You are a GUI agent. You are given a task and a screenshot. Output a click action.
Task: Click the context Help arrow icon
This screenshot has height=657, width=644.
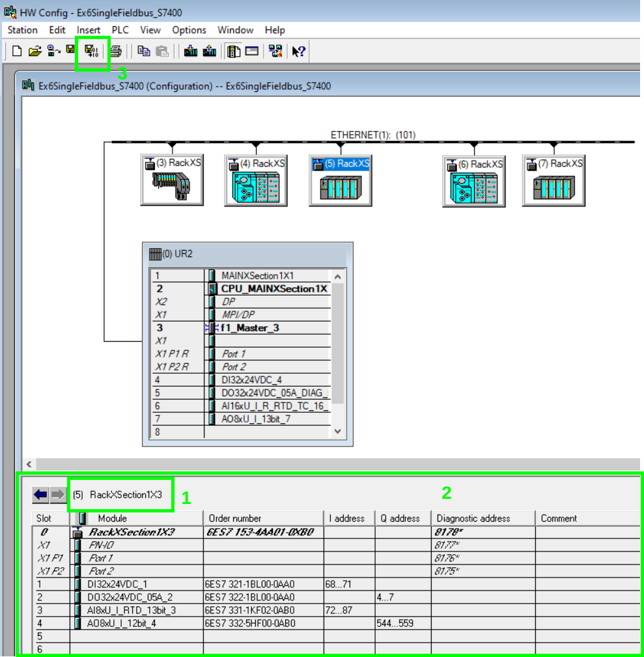pos(299,51)
